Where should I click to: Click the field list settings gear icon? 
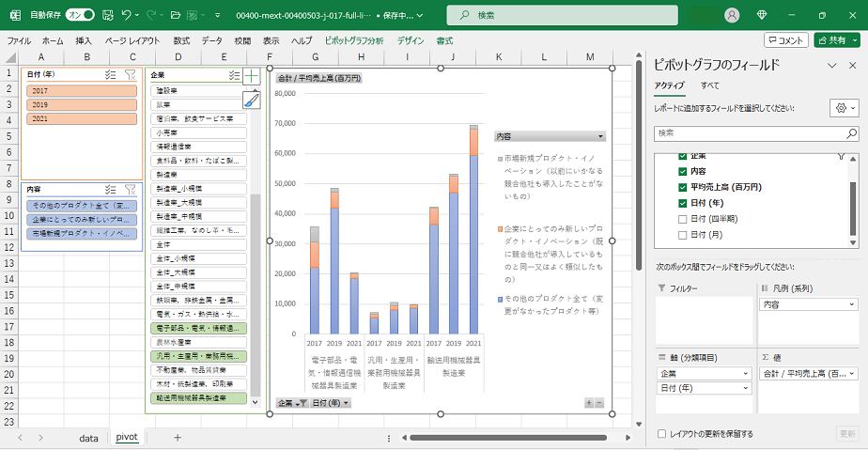pyautogui.click(x=842, y=109)
